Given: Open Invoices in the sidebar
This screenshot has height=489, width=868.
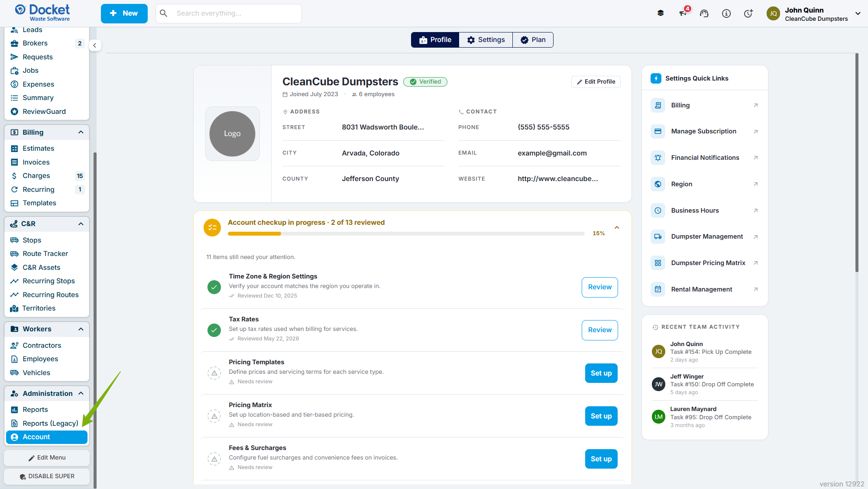Looking at the screenshot, I should pos(47,162).
